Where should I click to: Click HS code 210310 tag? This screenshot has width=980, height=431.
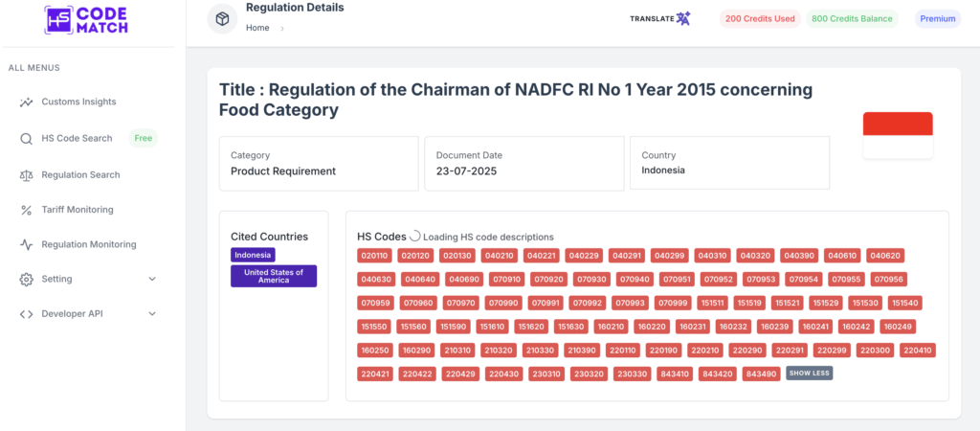point(457,351)
